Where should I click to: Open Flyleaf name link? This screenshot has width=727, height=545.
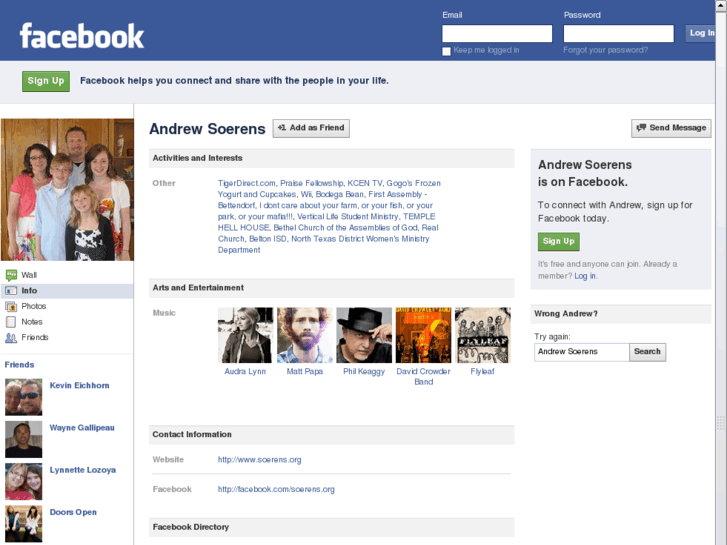click(x=483, y=372)
